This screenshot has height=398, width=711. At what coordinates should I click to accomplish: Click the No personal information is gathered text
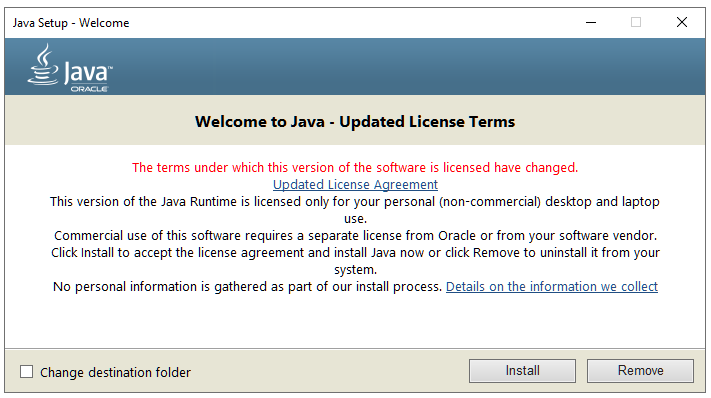coord(247,286)
